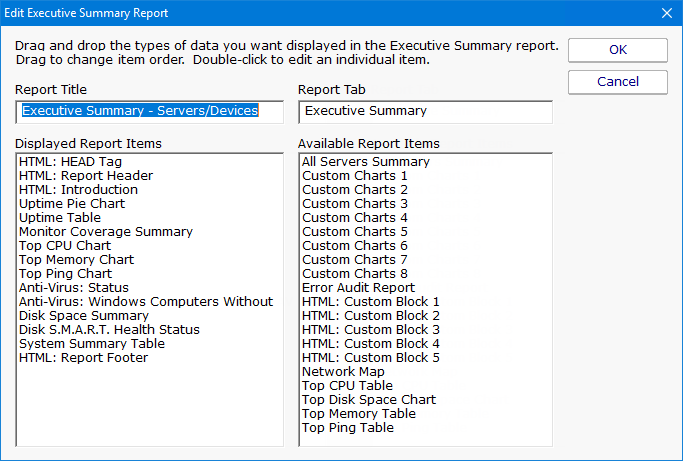
Task: Click the OK button
Action: coord(617,50)
